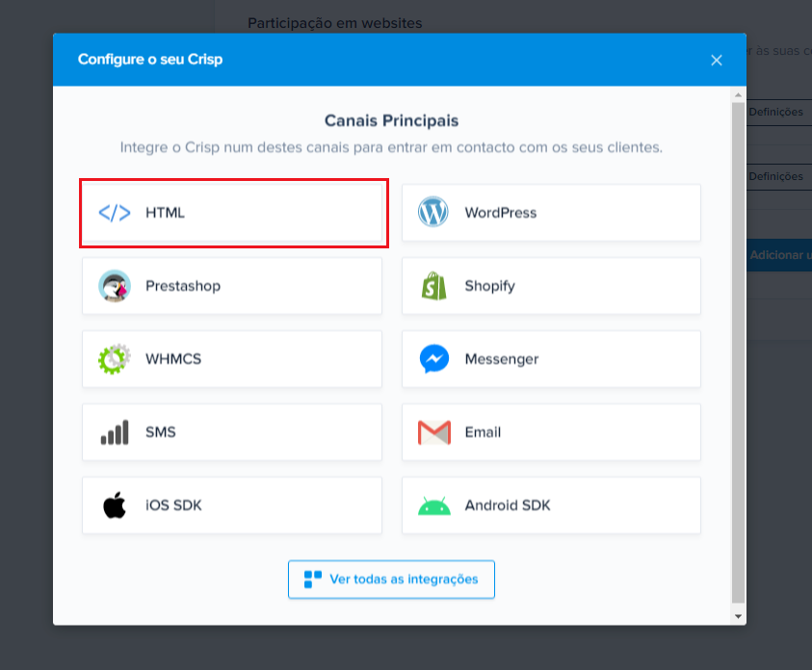Click the Apple logo icon
Viewport: 812px width, 670px height.
point(115,505)
